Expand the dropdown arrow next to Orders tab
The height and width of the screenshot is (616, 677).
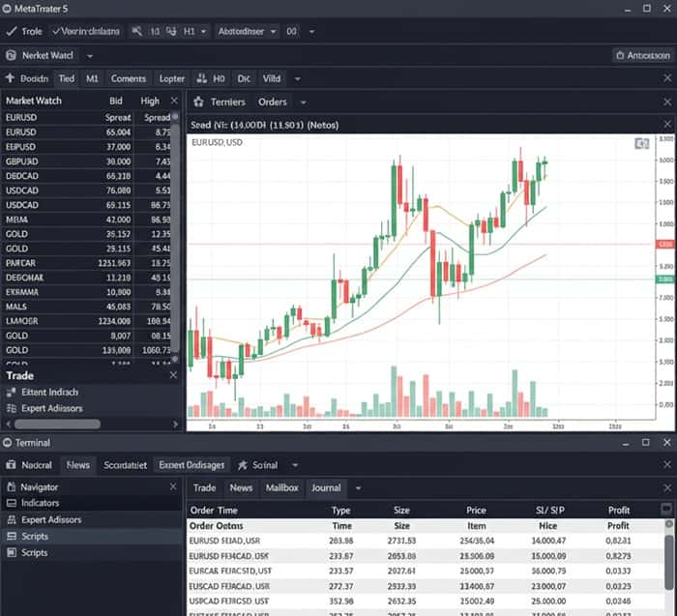(303, 102)
